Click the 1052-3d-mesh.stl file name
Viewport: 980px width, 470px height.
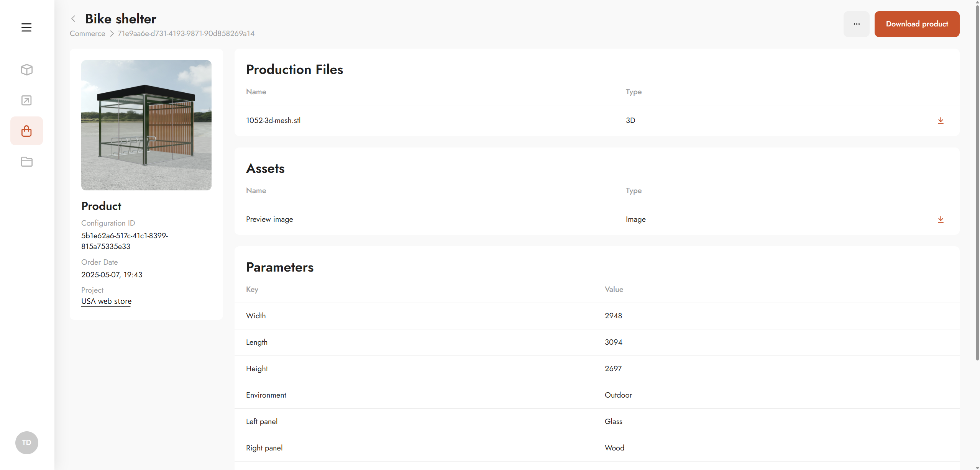[273, 121]
